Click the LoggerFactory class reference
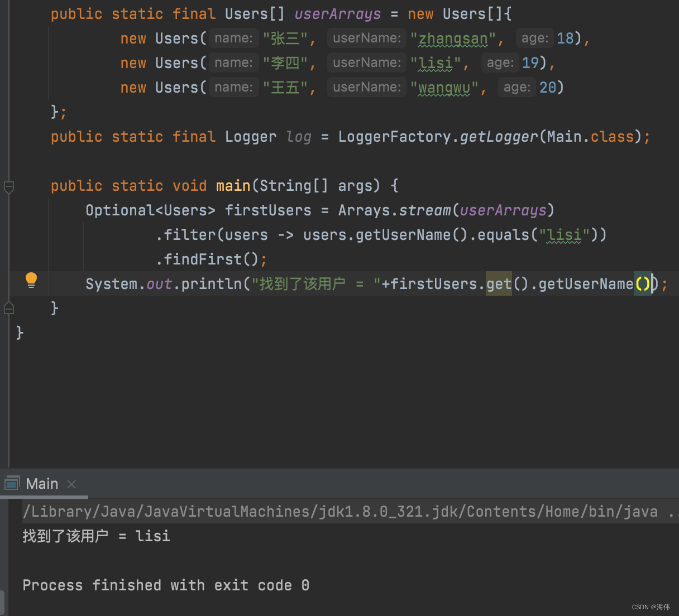 pos(394,137)
